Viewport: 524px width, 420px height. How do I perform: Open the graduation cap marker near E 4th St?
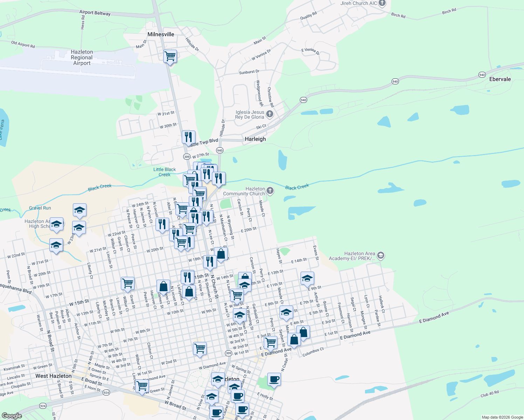[286, 312]
